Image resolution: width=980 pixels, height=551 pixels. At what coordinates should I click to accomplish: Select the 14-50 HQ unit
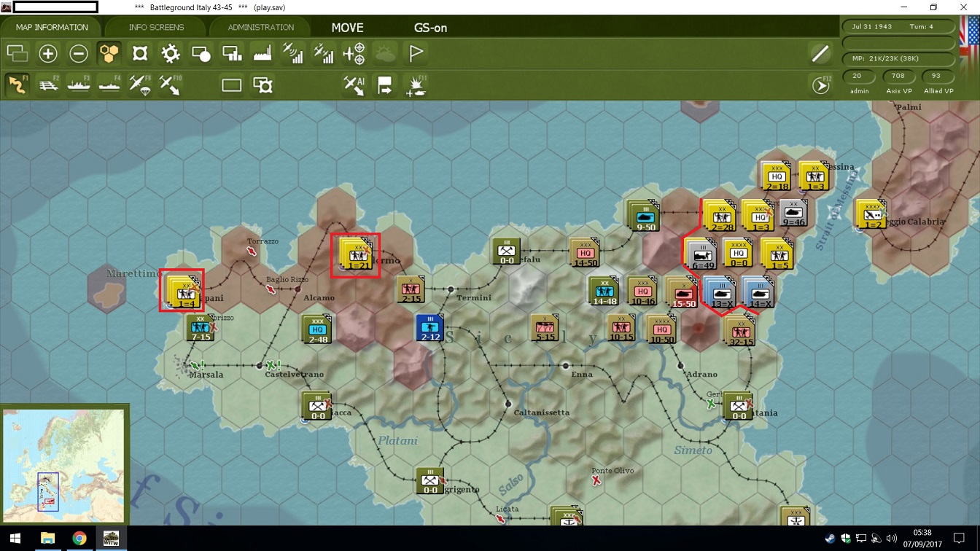pos(585,253)
